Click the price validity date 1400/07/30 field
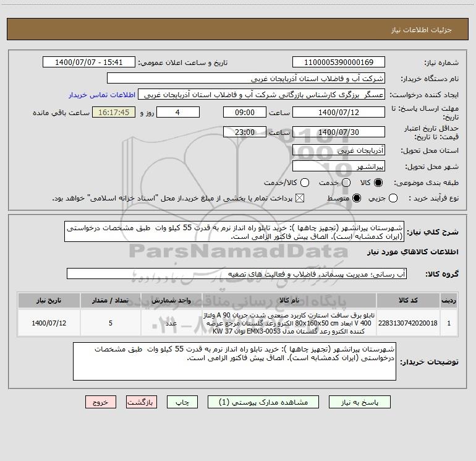476x461 pixels. 339,132
